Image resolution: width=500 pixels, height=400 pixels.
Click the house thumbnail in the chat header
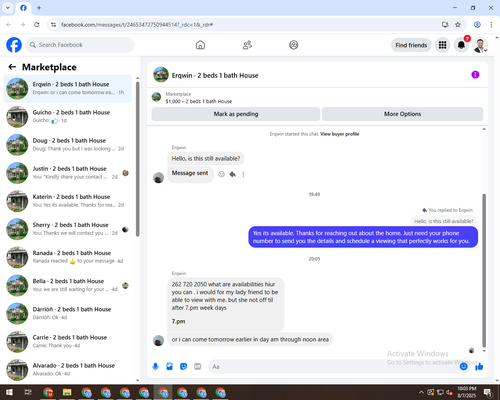coord(161,75)
